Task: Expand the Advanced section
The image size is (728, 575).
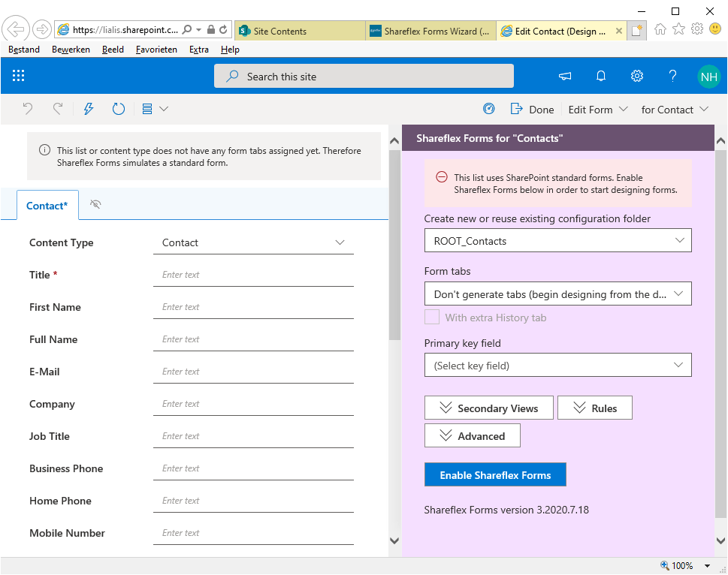Action: (472, 436)
